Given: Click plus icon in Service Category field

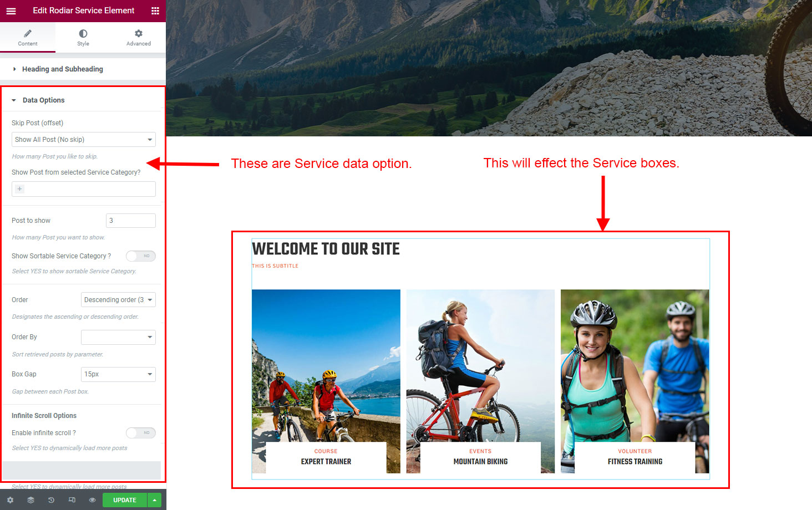Looking at the screenshot, I should point(19,189).
